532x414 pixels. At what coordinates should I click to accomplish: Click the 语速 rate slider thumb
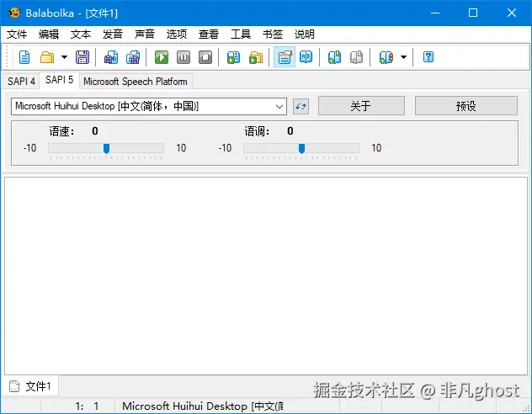pos(106,148)
